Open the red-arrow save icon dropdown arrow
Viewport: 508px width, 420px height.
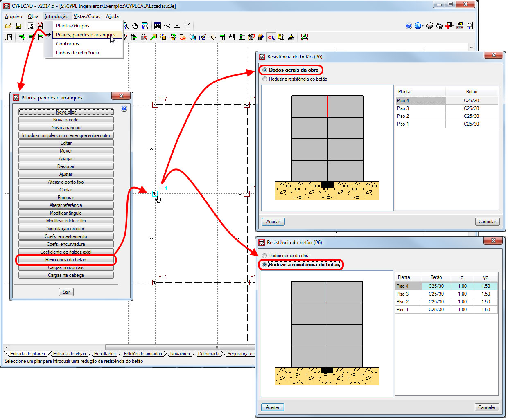pyautogui.click(x=454, y=26)
